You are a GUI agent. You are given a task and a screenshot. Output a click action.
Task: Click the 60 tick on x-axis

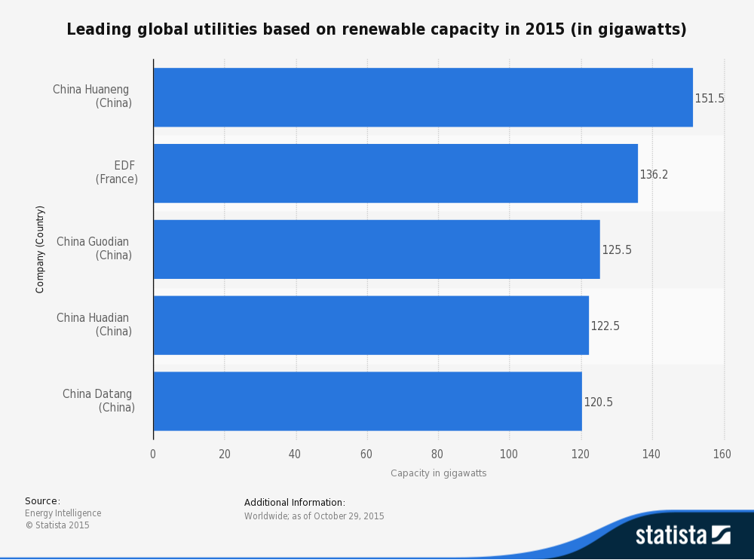pos(366,454)
